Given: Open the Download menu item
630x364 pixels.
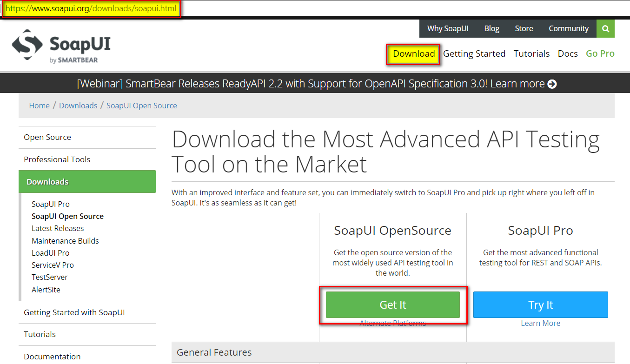Looking at the screenshot, I should coord(413,54).
